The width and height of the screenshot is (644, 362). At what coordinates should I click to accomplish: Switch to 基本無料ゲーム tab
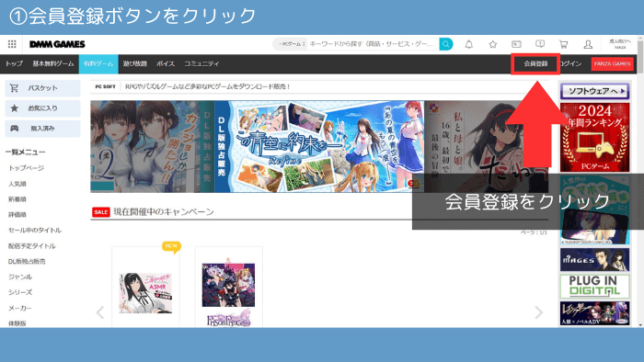click(53, 63)
